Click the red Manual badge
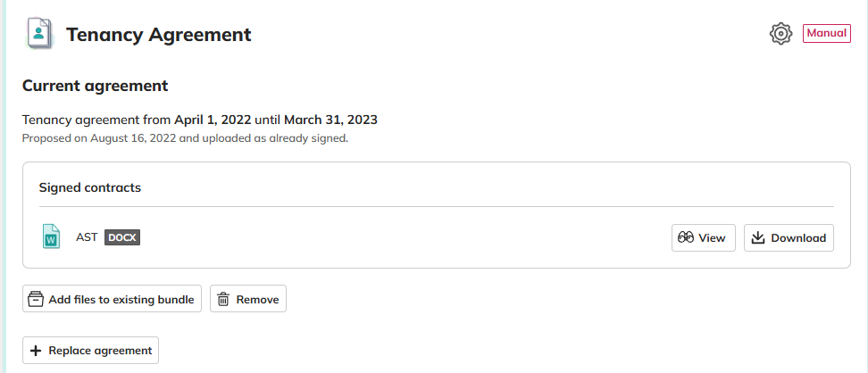This screenshot has width=868, height=373. 826,34
